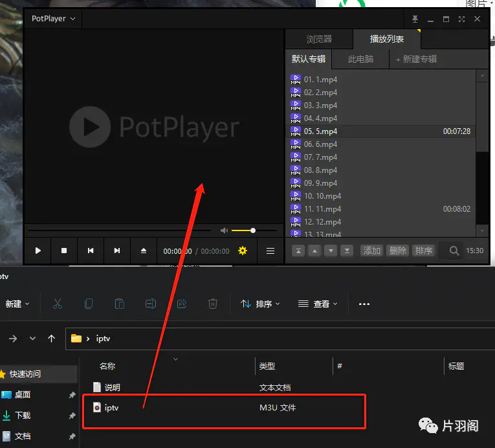The width and height of the screenshot is (495, 448).
Task: Pin PotPlayer window on top
Action: pyautogui.click(x=415, y=19)
